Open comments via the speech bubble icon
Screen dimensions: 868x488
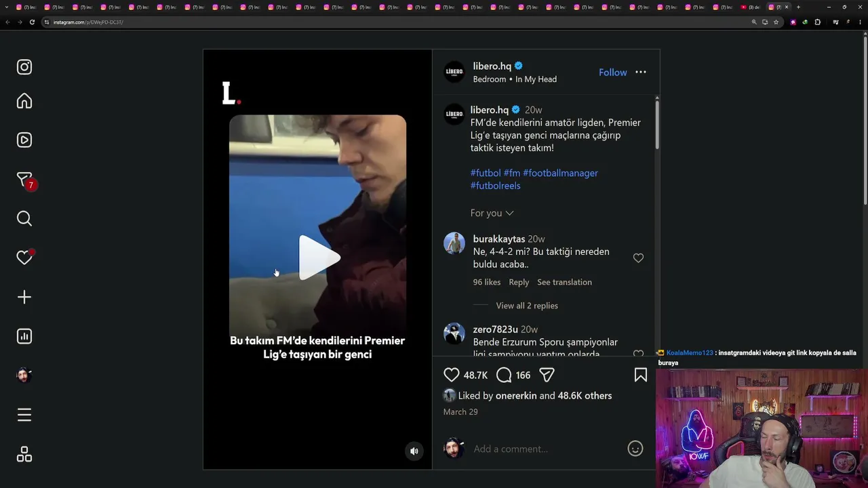coord(504,375)
